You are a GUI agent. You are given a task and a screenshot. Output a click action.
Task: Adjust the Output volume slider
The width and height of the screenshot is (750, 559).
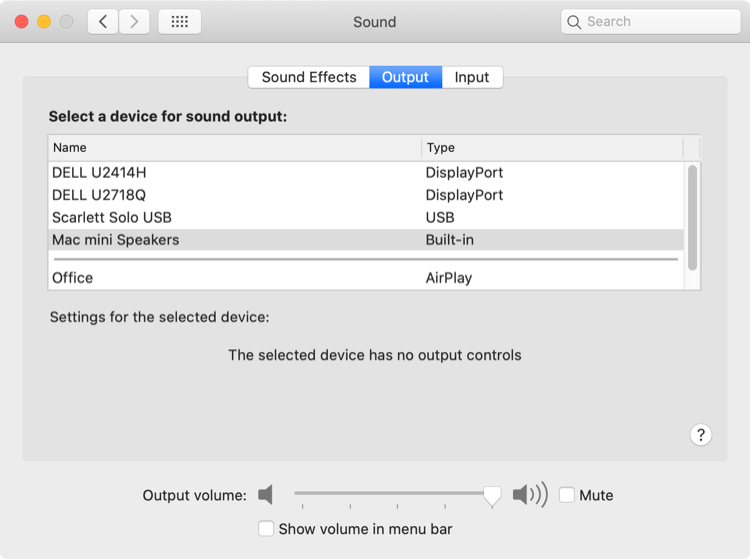click(x=491, y=495)
